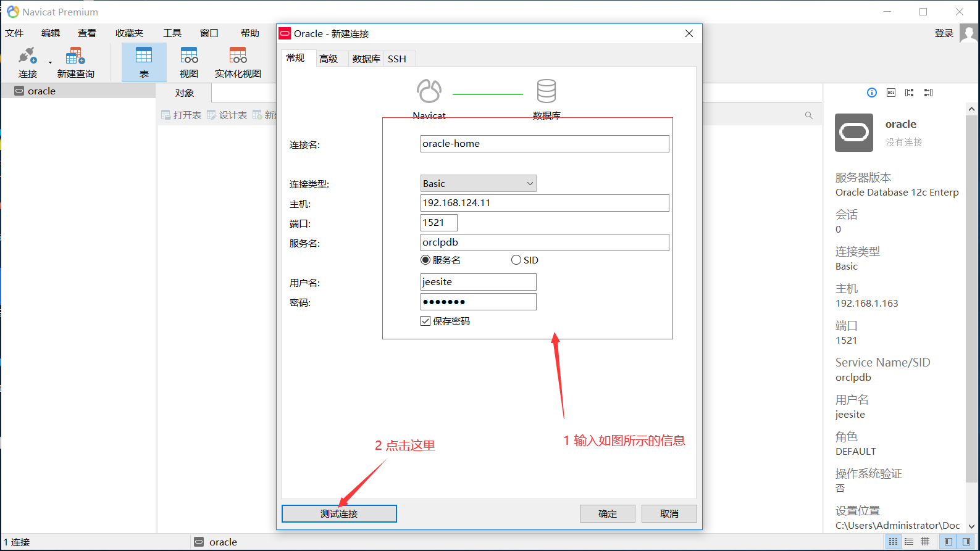Click the 连接 (Connection) toolbar icon
The width and height of the screenshot is (980, 551).
pos(28,62)
